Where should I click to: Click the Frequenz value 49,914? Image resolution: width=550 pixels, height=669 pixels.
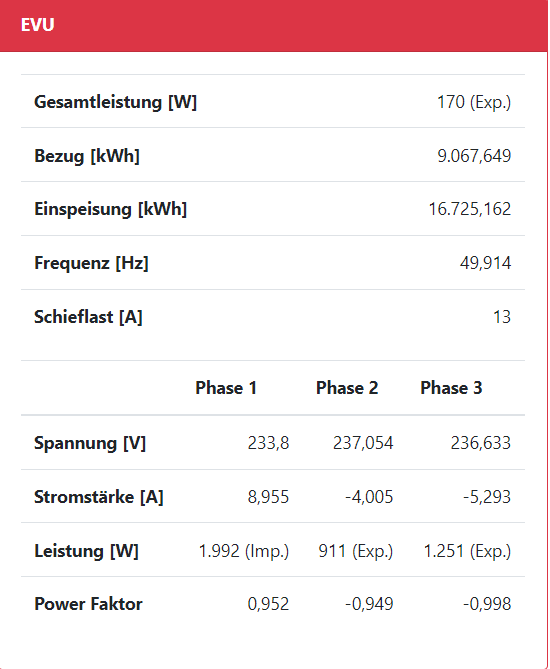485,263
